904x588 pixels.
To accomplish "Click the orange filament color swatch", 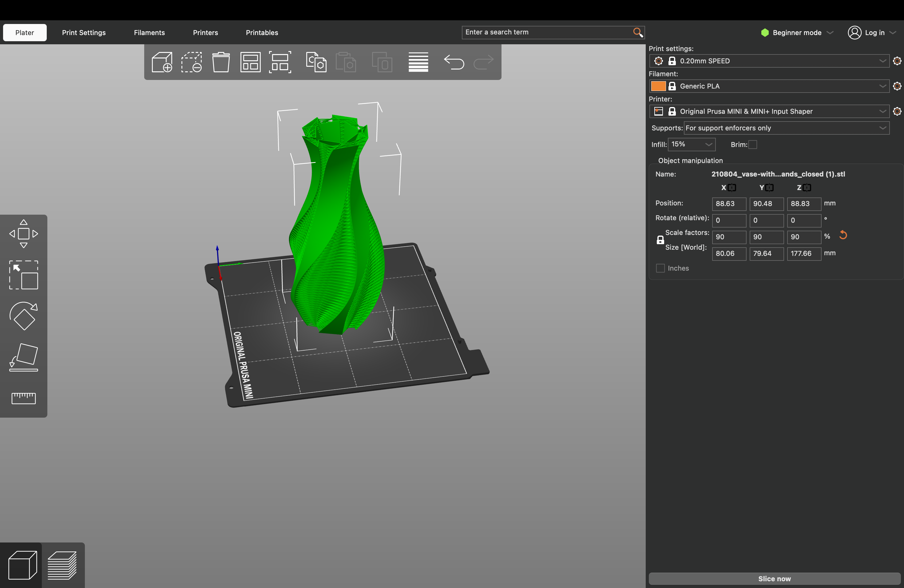I will (658, 86).
